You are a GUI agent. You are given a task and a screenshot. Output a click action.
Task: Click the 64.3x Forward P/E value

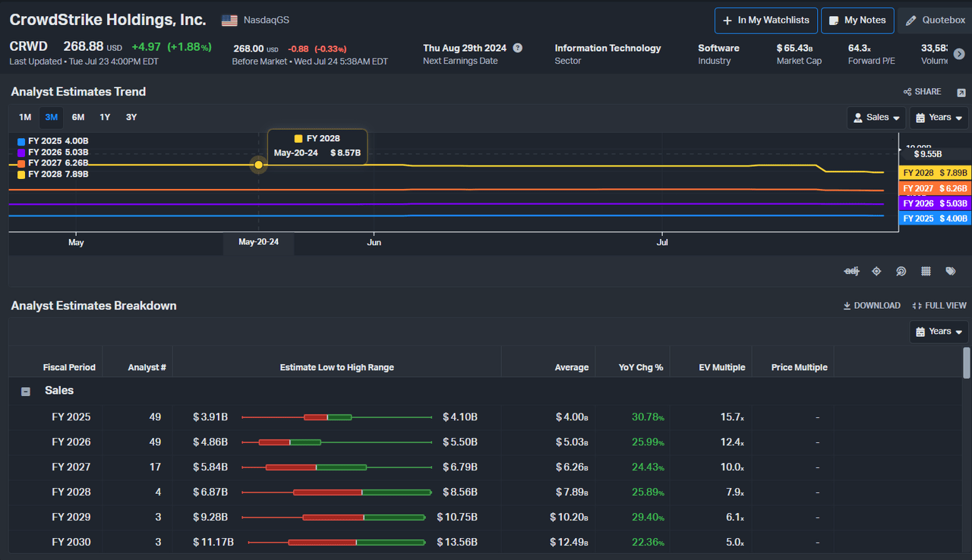tap(860, 48)
